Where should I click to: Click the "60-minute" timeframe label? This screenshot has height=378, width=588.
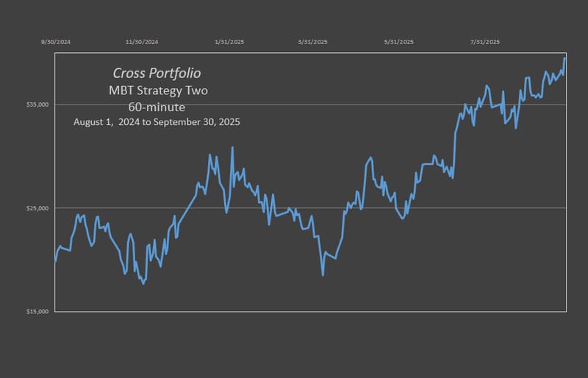point(157,107)
